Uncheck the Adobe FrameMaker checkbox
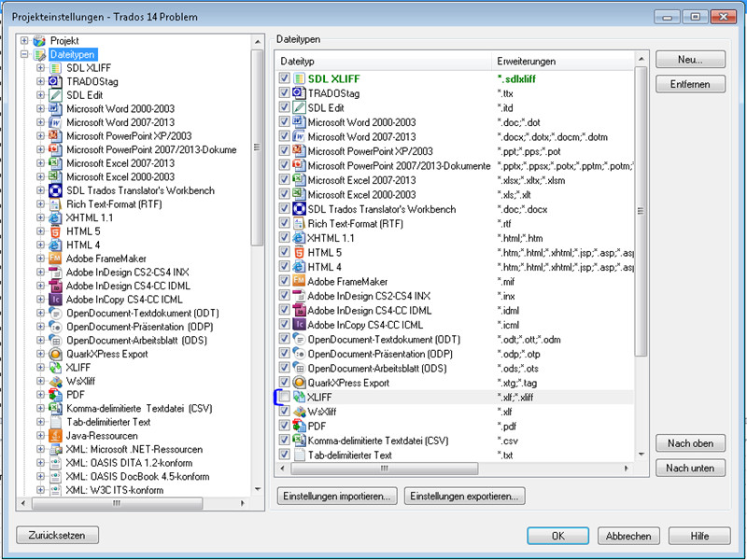Screen dimensions: 747x560 pos(285,281)
